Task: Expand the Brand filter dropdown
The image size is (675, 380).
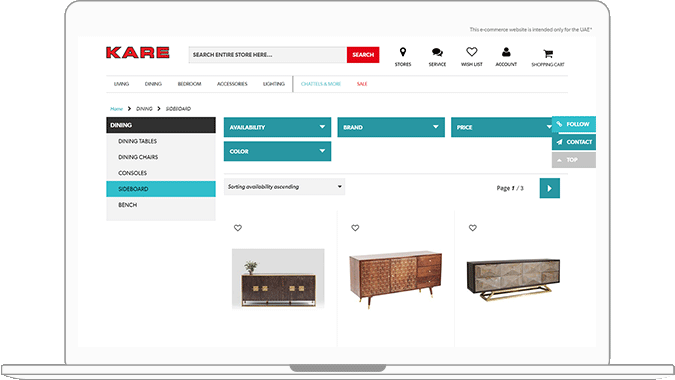Action: (391, 127)
